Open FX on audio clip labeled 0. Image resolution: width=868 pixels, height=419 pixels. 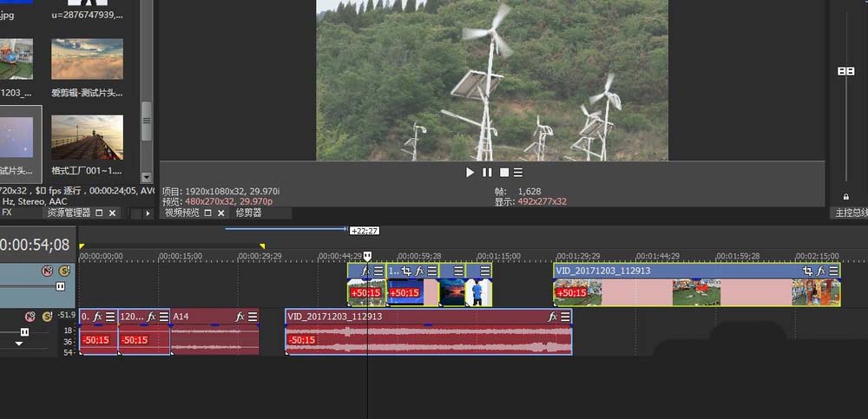click(x=98, y=317)
